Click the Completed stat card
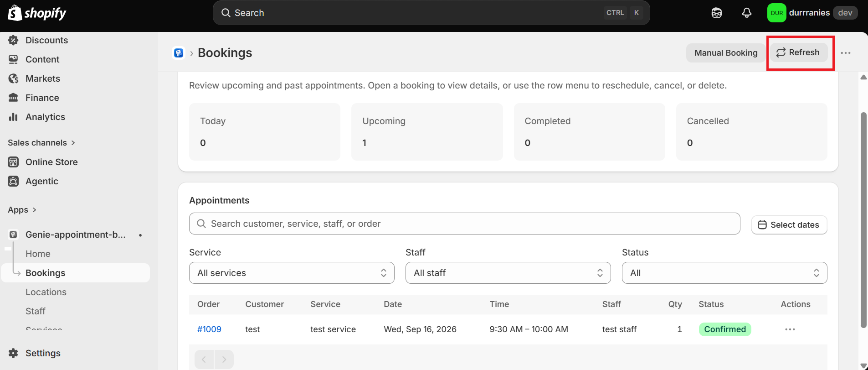 click(590, 132)
